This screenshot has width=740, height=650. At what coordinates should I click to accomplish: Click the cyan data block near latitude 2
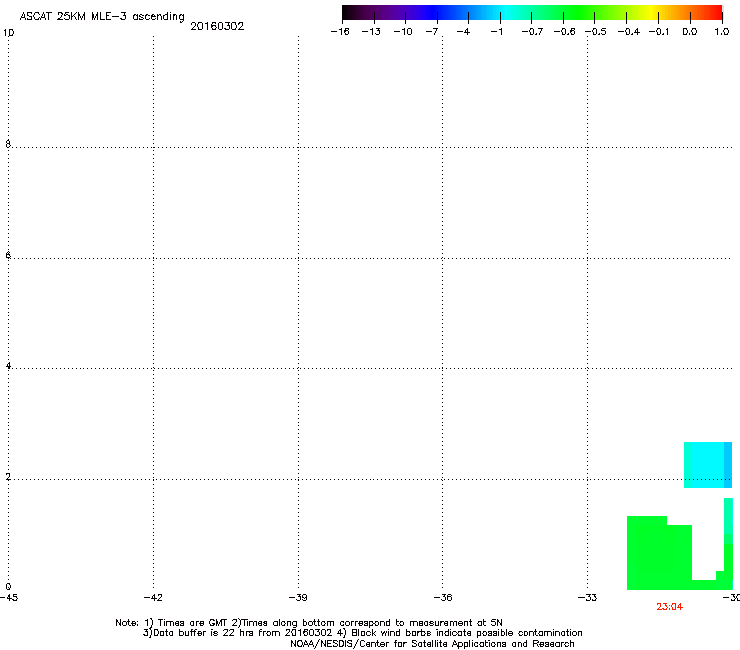click(707, 465)
